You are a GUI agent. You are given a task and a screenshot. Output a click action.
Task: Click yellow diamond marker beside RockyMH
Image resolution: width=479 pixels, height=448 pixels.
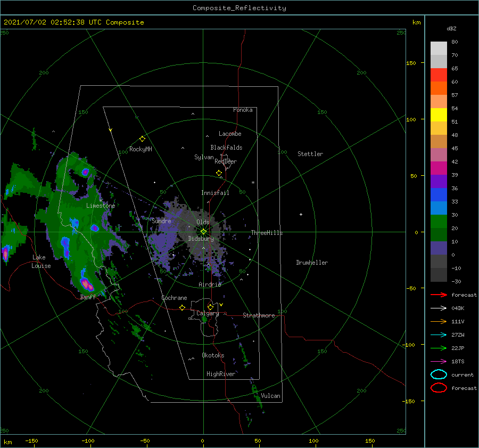tap(142, 139)
